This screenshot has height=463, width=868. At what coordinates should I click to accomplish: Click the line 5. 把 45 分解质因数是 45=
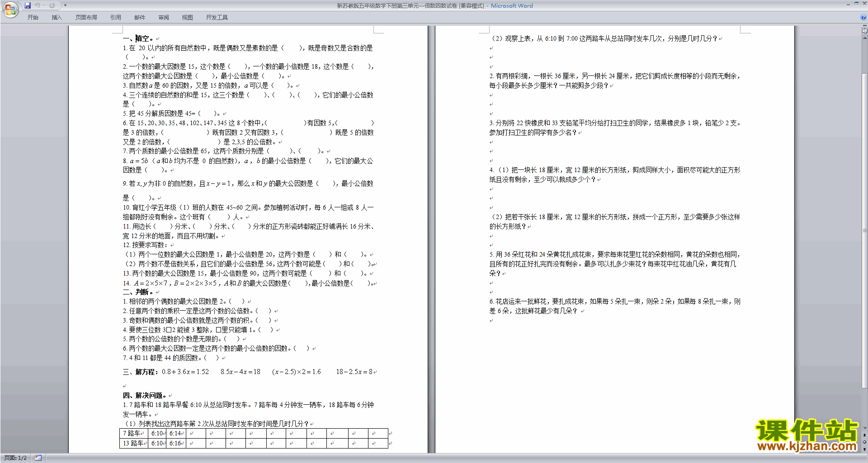171,113
